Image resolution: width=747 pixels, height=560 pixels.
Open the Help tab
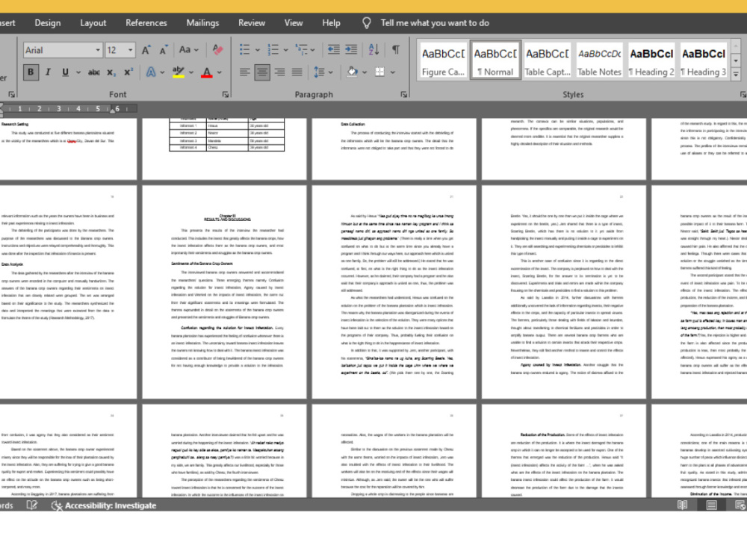(x=331, y=23)
